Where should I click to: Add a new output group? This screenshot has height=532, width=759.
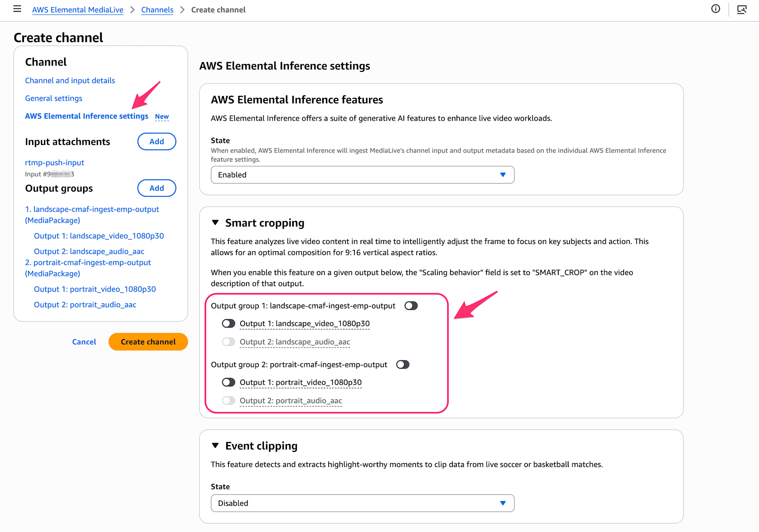(156, 188)
